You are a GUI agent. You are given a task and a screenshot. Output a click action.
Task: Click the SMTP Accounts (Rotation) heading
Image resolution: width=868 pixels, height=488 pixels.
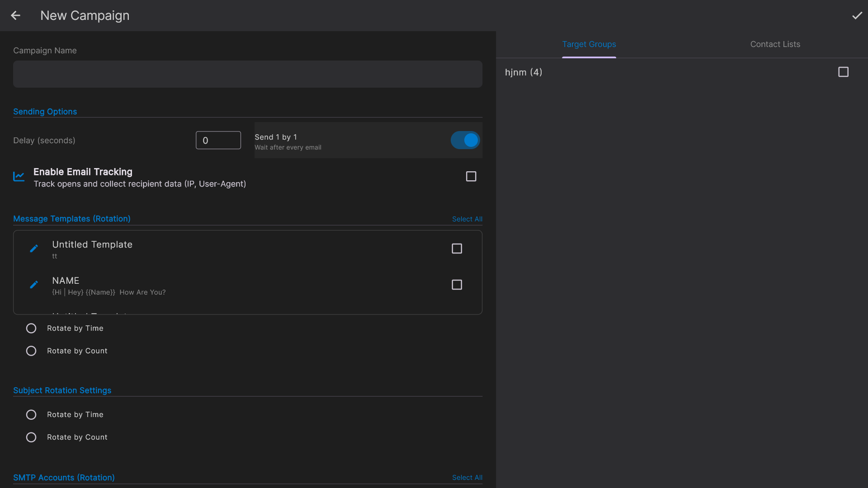64,478
